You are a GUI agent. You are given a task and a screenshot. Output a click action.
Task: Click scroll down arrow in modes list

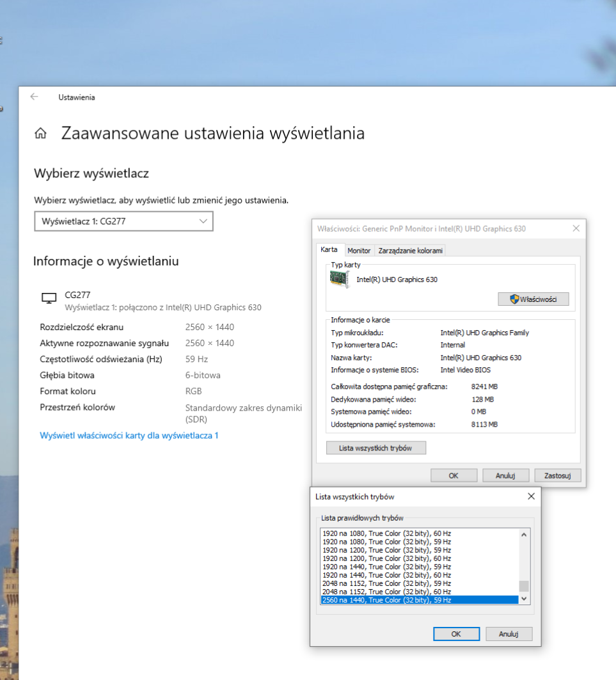(523, 599)
